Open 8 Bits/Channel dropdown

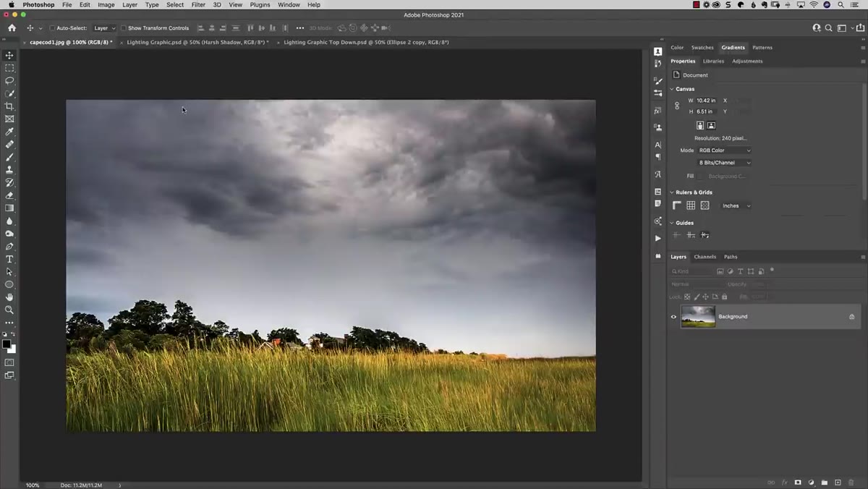(x=724, y=163)
